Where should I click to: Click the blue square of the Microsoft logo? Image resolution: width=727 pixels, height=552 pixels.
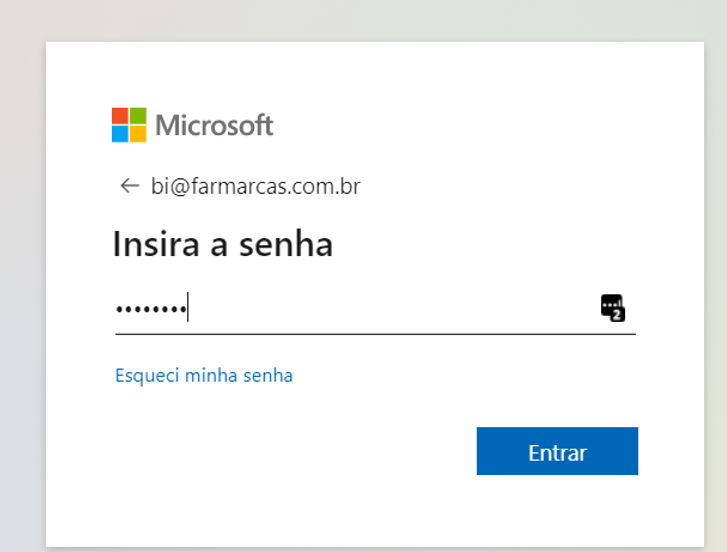(x=120, y=134)
